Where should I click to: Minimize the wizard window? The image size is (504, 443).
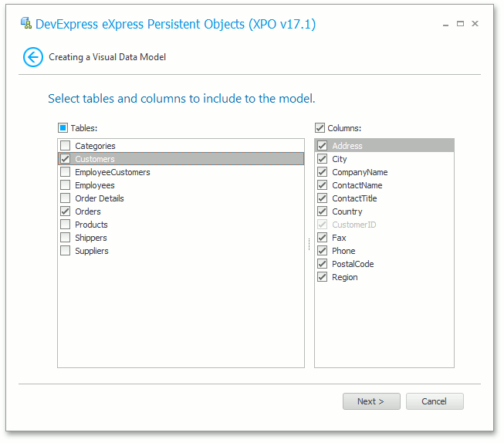445,24
